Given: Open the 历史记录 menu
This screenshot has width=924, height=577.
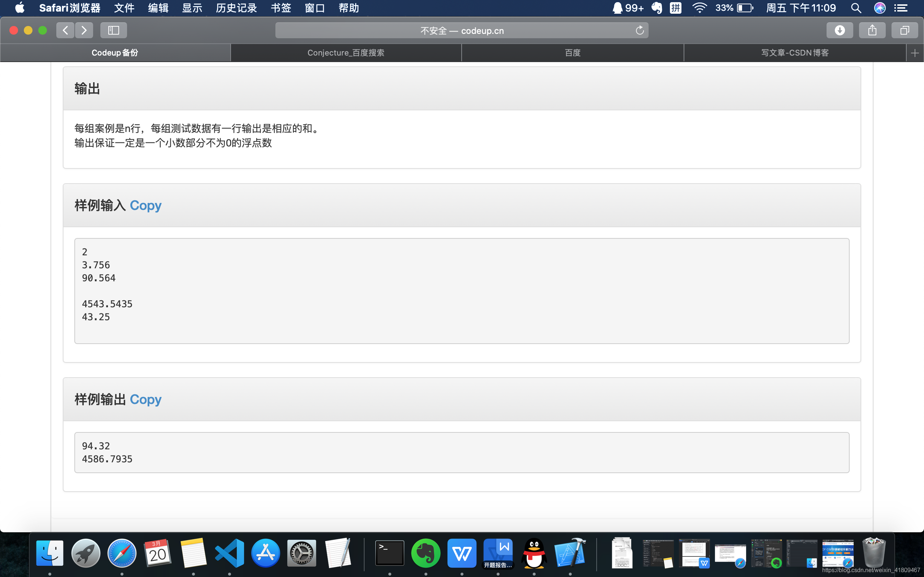Looking at the screenshot, I should click(236, 8).
